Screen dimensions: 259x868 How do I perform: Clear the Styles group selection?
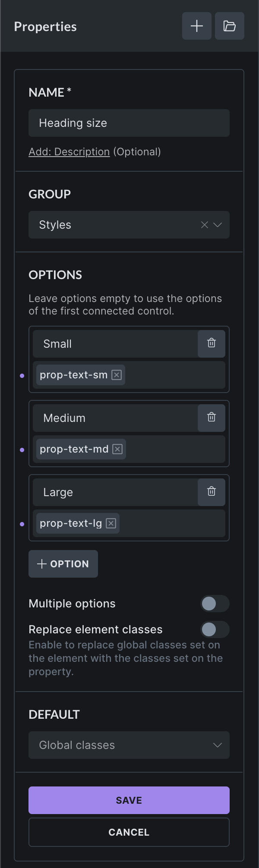[x=205, y=225]
